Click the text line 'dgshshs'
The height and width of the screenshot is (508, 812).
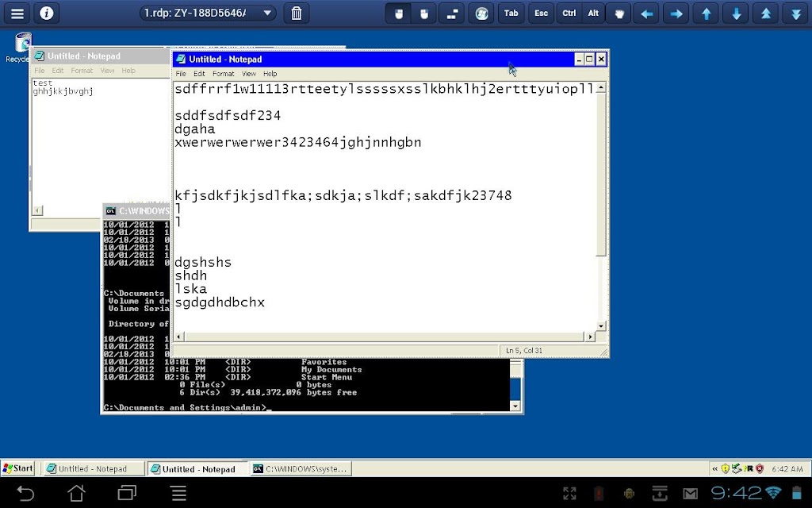203,262
